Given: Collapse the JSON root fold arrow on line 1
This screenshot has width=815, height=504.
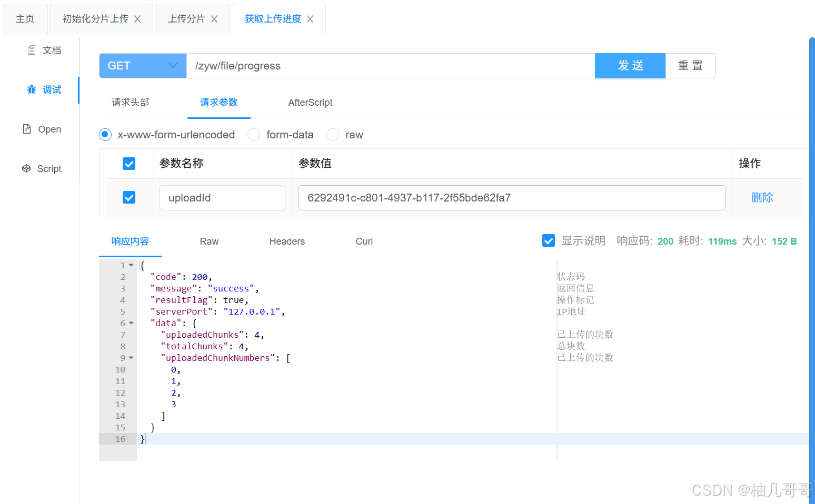Looking at the screenshot, I should coord(131,265).
